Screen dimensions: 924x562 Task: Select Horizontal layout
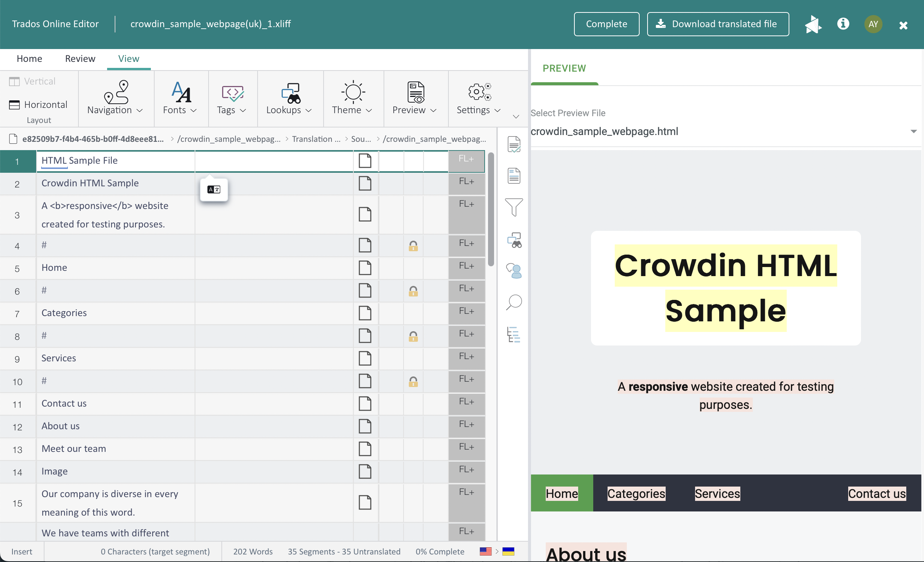click(x=38, y=104)
